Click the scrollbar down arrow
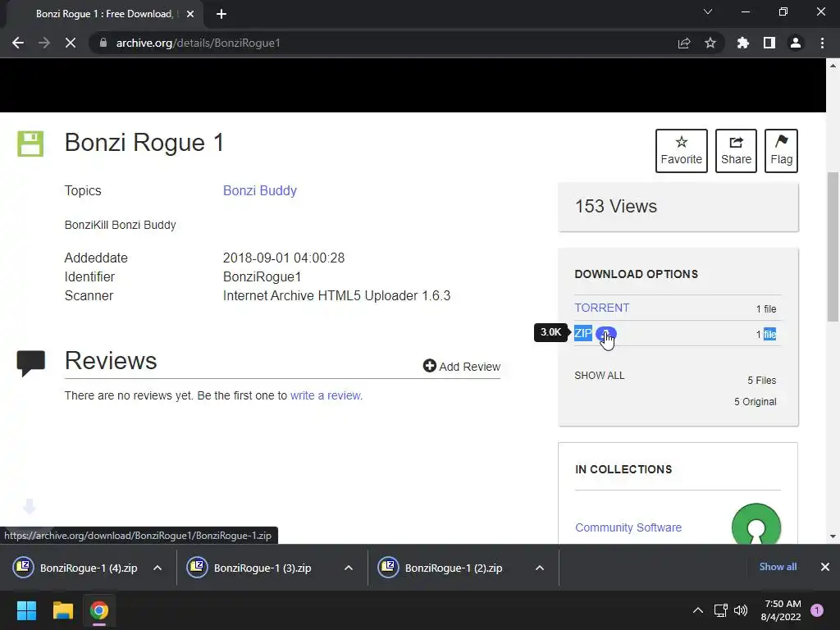Viewport: 840px width, 630px height. click(x=833, y=536)
